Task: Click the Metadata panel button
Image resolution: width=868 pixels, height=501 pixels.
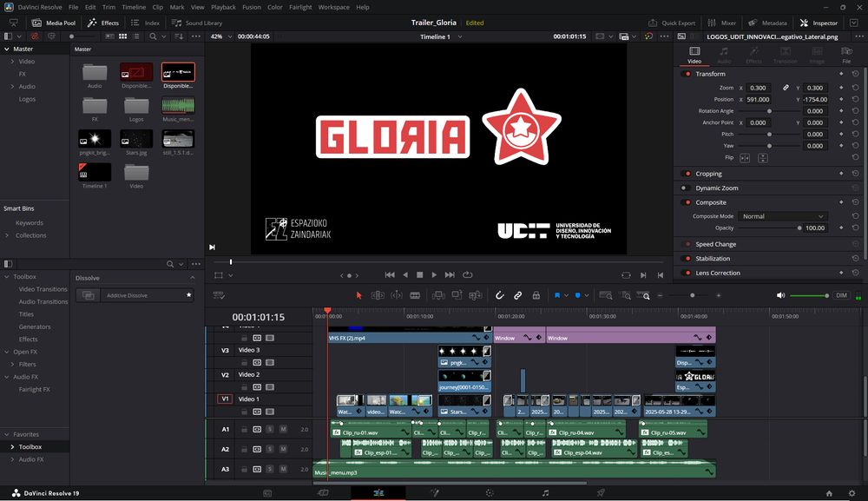Action: (x=767, y=23)
